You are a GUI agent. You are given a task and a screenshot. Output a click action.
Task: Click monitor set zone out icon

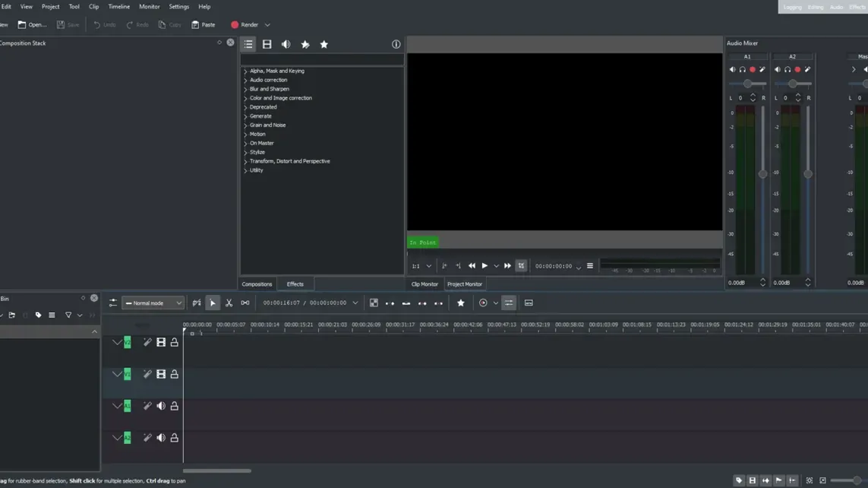coord(458,266)
